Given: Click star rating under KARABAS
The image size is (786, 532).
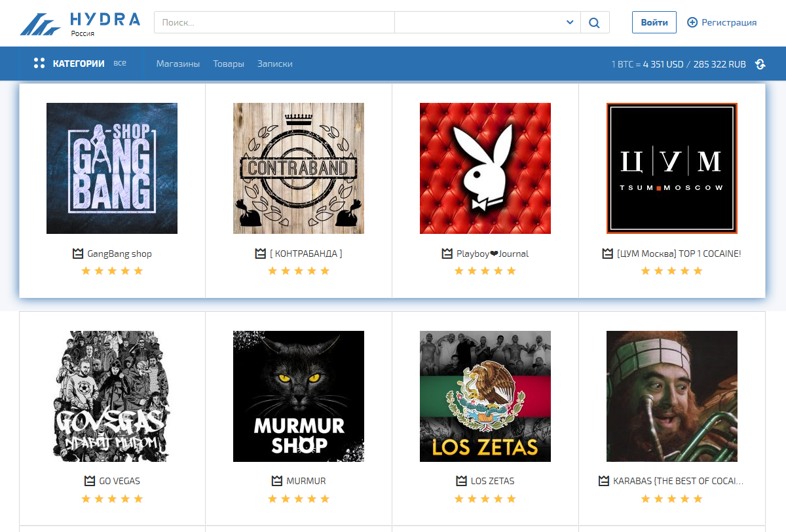Looking at the screenshot, I should tap(672, 499).
